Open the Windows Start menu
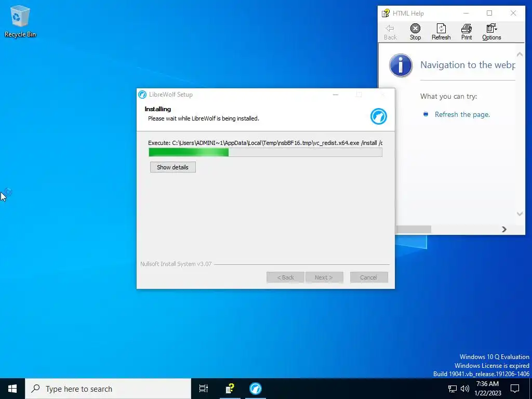This screenshot has height=399, width=532. point(12,389)
